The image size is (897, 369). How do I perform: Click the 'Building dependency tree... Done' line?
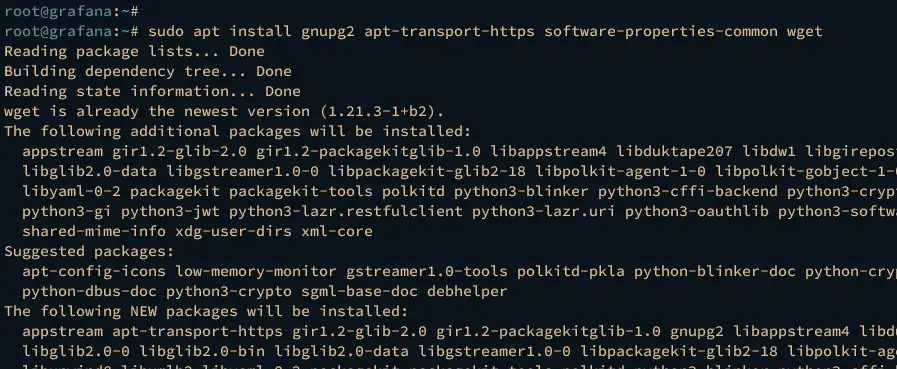point(148,72)
